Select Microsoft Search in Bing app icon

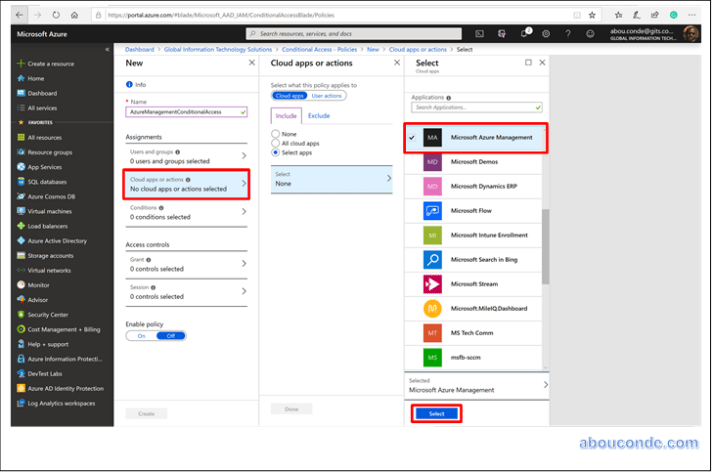point(432,260)
